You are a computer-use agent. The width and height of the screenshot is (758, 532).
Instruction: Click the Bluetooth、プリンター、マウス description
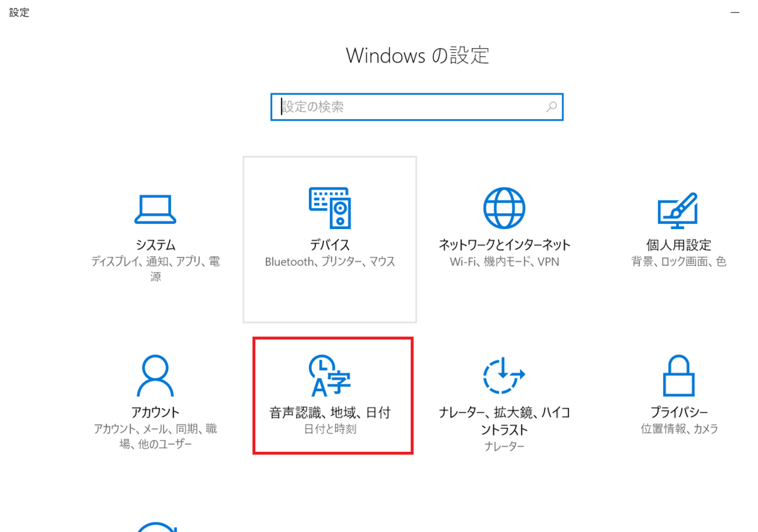coord(330,261)
